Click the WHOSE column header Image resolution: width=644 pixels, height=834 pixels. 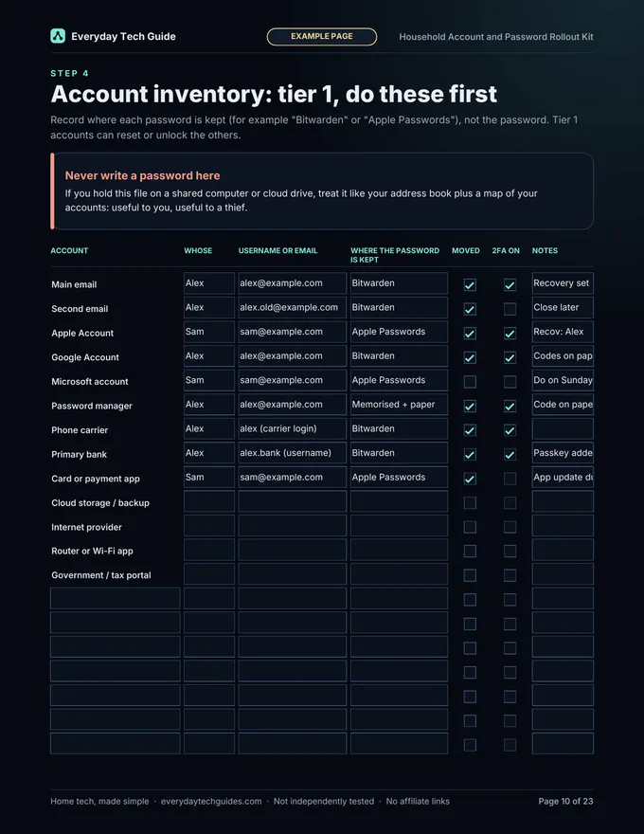click(198, 250)
